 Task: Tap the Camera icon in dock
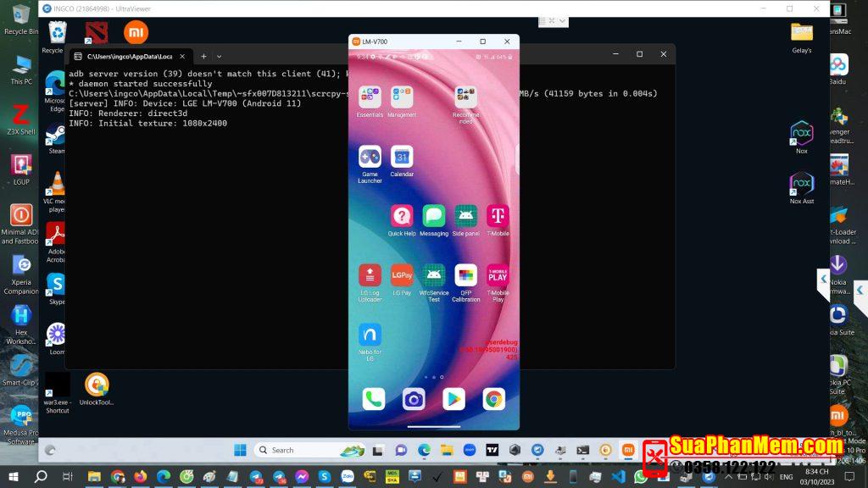tap(414, 399)
